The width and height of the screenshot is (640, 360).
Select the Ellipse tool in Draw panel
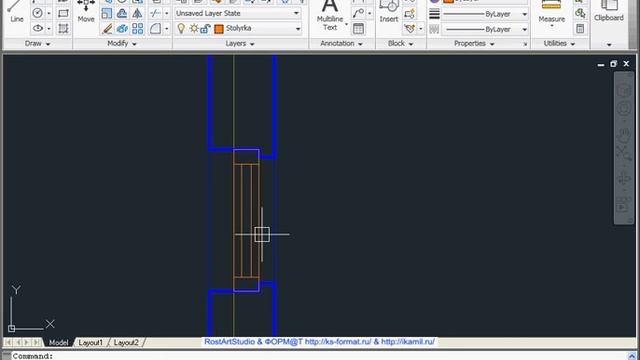(38, 29)
